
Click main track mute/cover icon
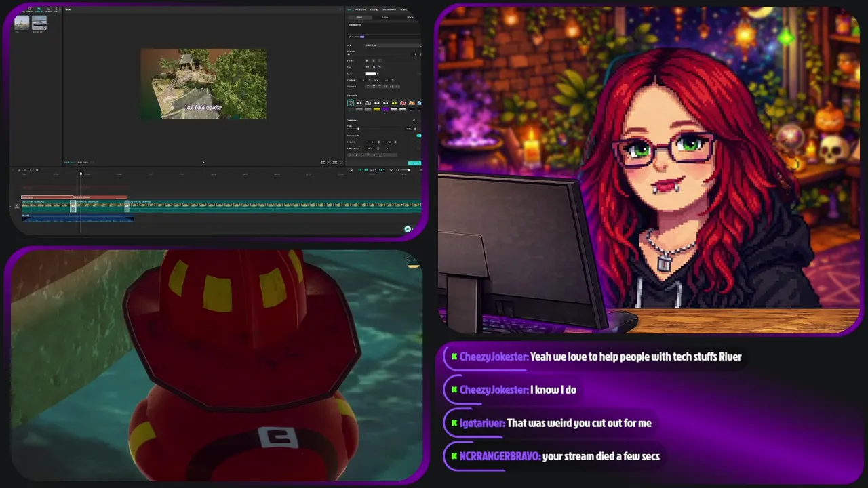pos(16,207)
